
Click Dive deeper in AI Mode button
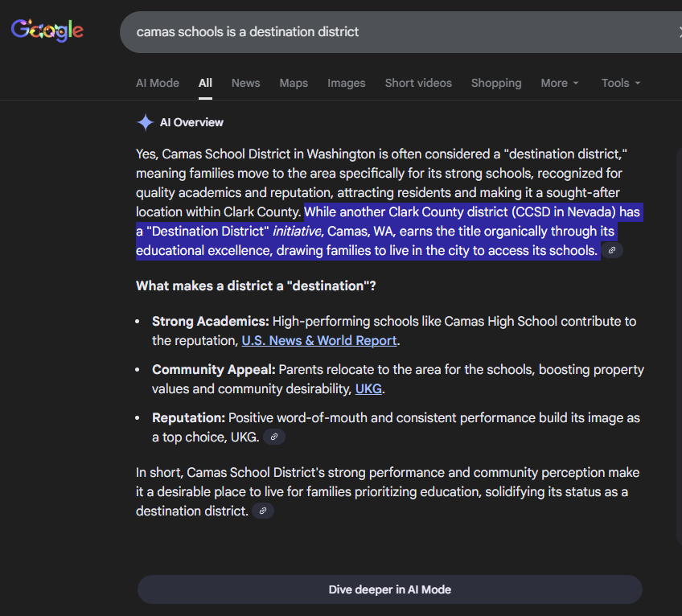pos(390,589)
